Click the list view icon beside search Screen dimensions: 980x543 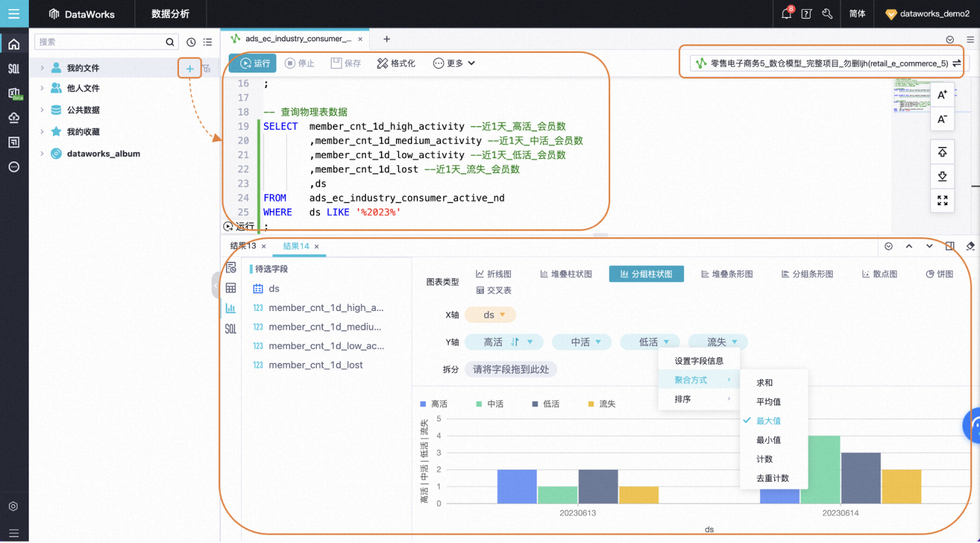tap(208, 42)
